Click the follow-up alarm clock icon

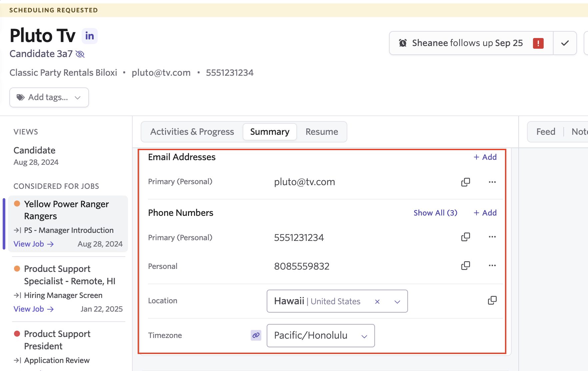point(403,43)
